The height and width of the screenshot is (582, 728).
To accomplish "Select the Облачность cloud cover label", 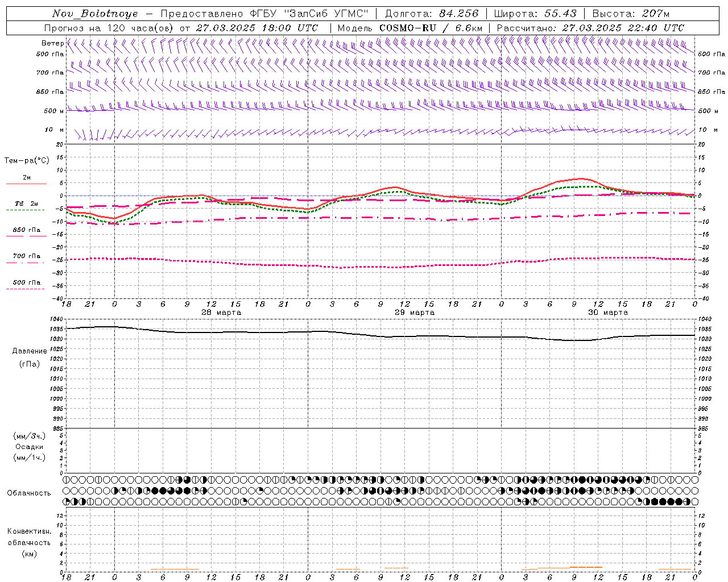I will point(29,493).
